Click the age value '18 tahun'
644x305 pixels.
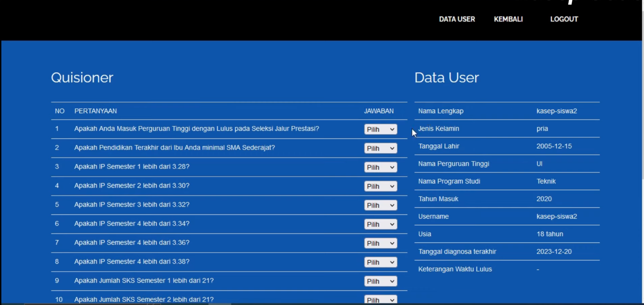(550, 234)
